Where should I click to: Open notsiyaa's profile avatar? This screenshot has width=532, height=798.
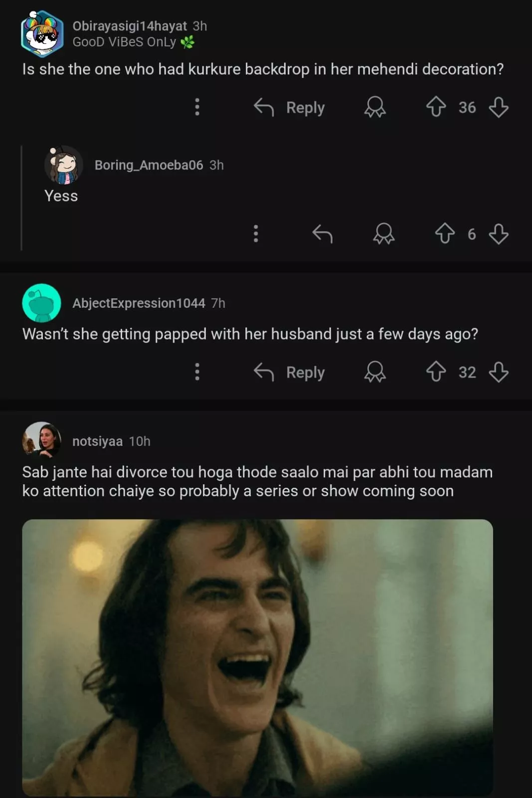pyautogui.click(x=42, y=440)
